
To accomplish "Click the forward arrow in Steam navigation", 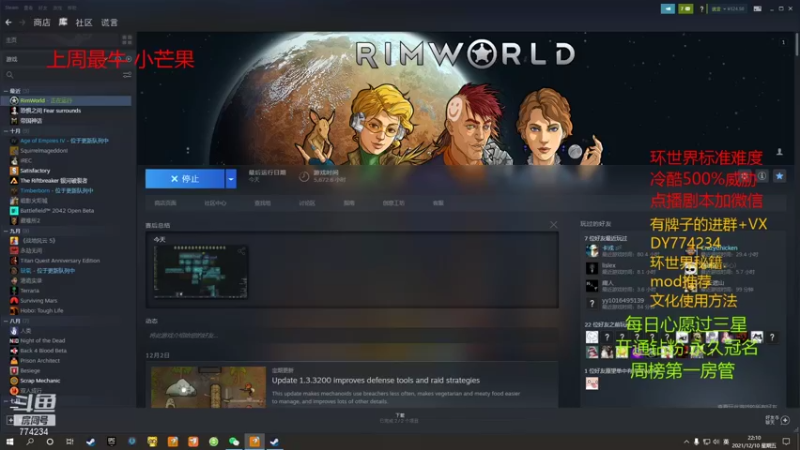I will coord(21,22).
